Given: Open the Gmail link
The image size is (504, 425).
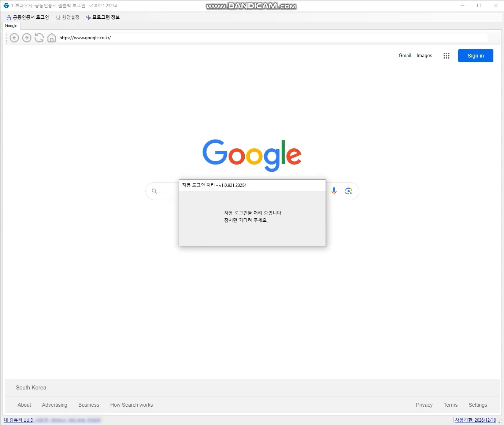Looking at the screenshot, I should click(x=405, y=56).
